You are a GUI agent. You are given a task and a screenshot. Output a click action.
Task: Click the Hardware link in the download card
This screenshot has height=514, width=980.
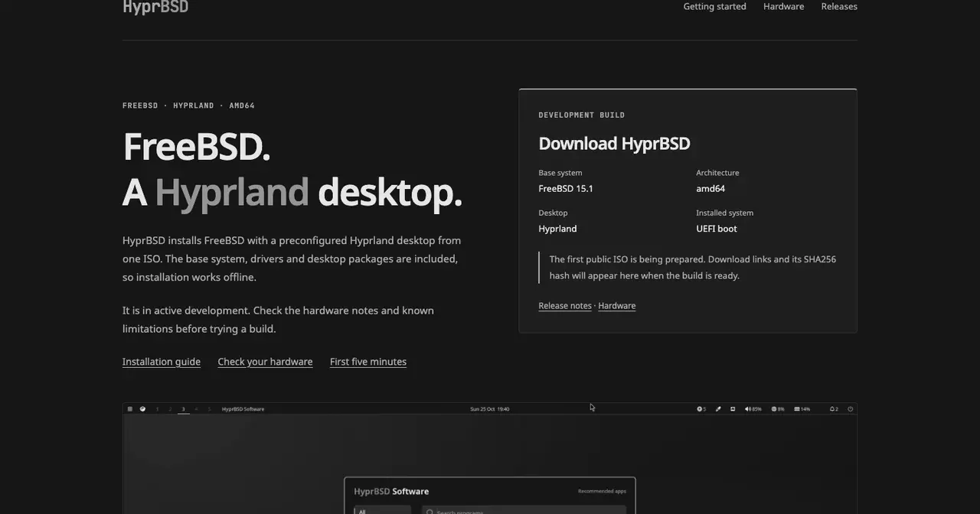click(617, 306)
